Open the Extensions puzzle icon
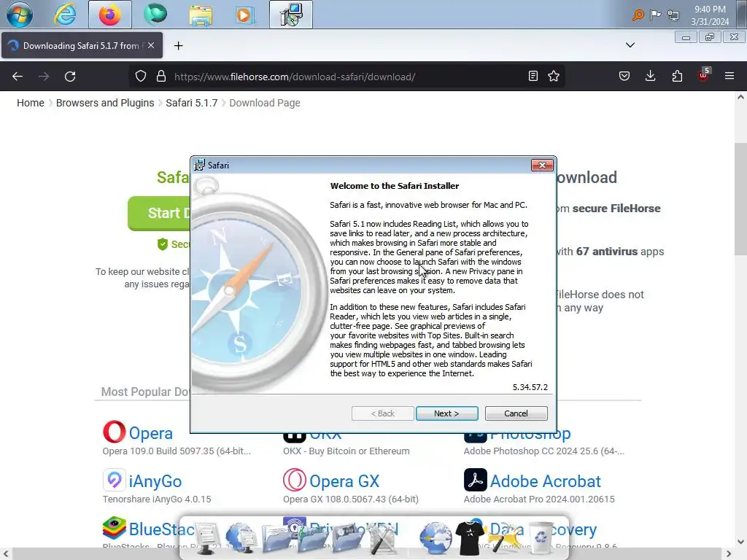Image resolution: width=747 pixels, height=560 pixels. coord(677,76)
